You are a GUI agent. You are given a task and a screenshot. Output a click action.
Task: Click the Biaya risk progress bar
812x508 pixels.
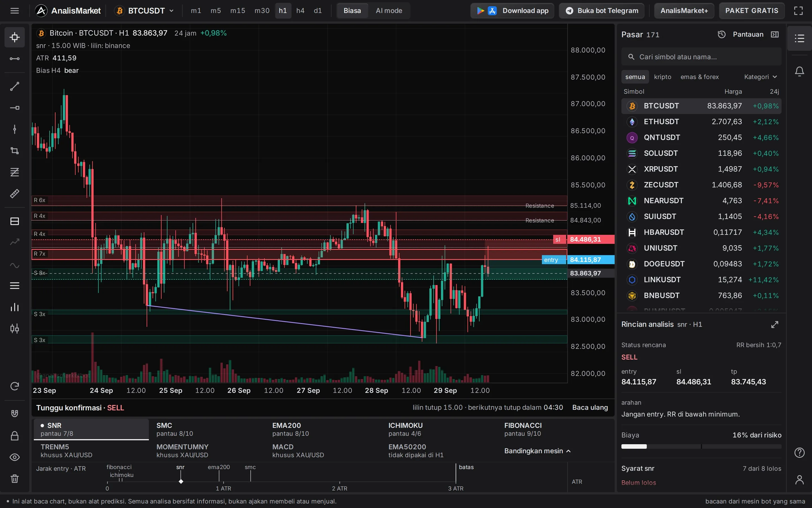701,446
